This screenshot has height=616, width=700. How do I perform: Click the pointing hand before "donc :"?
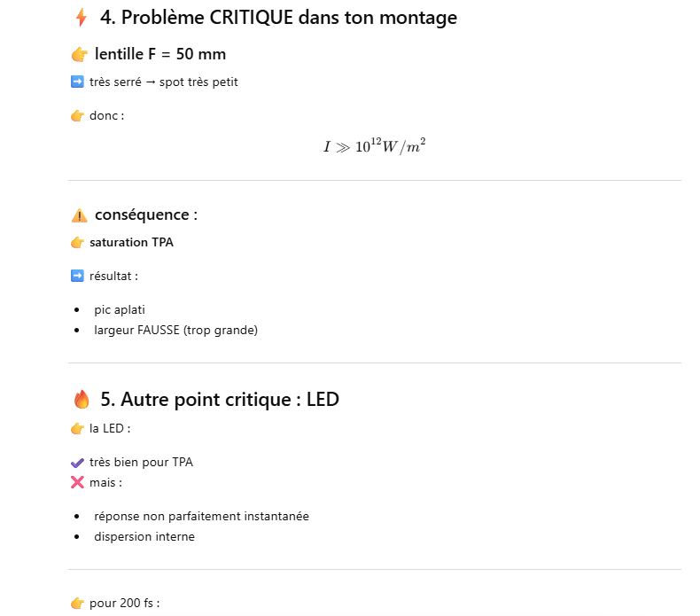pyautogui.click(x=77, y=116)
